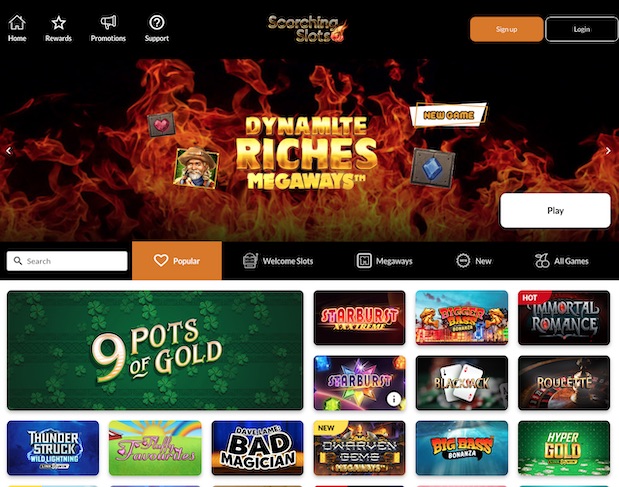Image resolution: width=619 pixels, height=487 pixels.
Task: Select the Popular tab
Action: [177, 260]
